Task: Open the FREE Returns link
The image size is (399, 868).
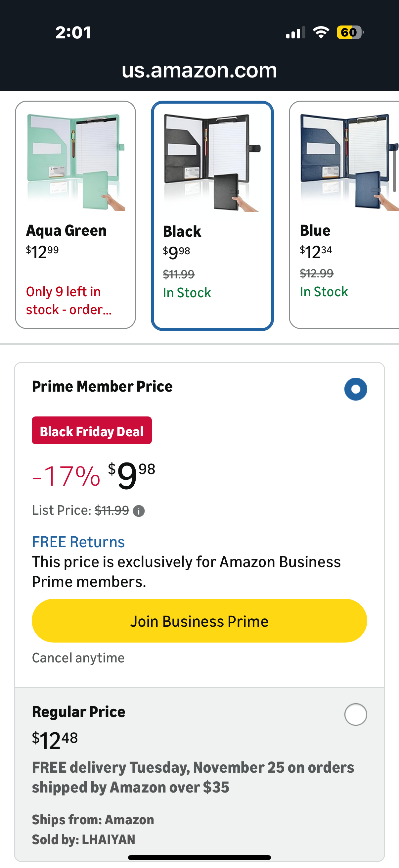Action: 78,542
